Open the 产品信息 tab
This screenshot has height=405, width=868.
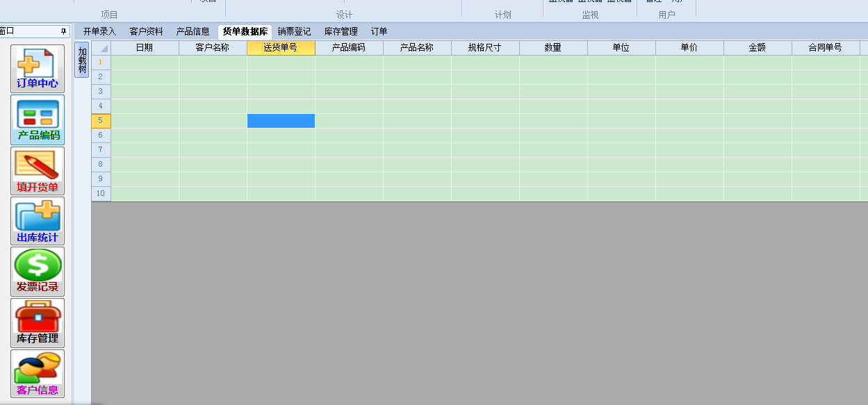[x=193, y=31]
